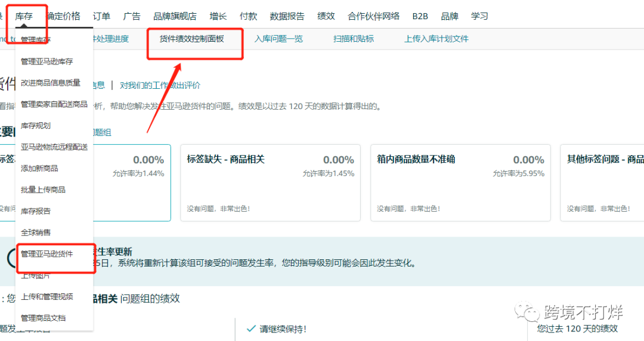This screenshot has height=341, width=644.
Task: Switch to 上传入库计划文件 tab
Action: click(436, 39)
